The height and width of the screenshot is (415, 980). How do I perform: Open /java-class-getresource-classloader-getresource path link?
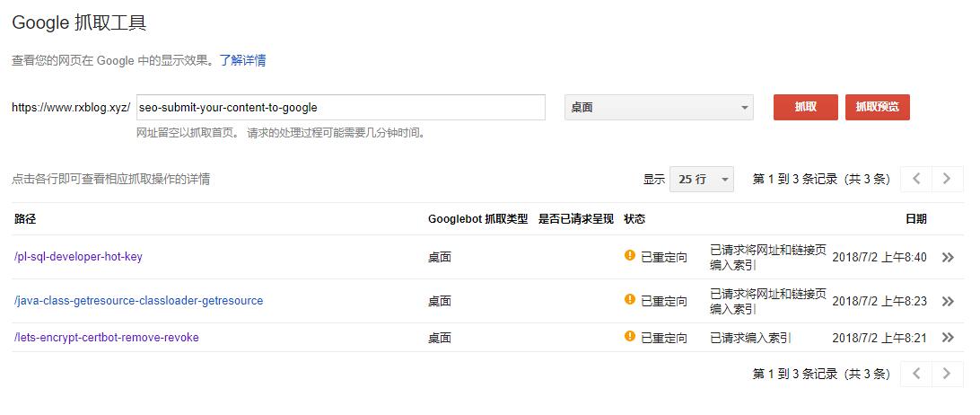[139, 301]
